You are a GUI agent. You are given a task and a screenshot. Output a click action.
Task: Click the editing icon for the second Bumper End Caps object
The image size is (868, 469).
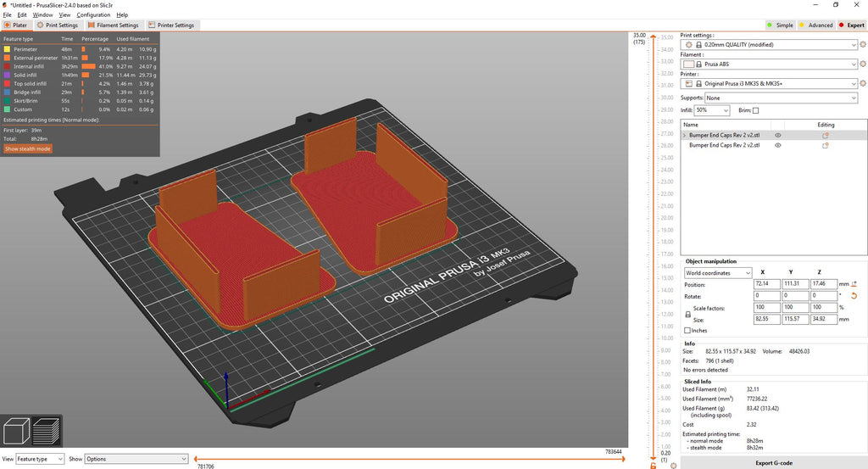[x=825, y=145]
